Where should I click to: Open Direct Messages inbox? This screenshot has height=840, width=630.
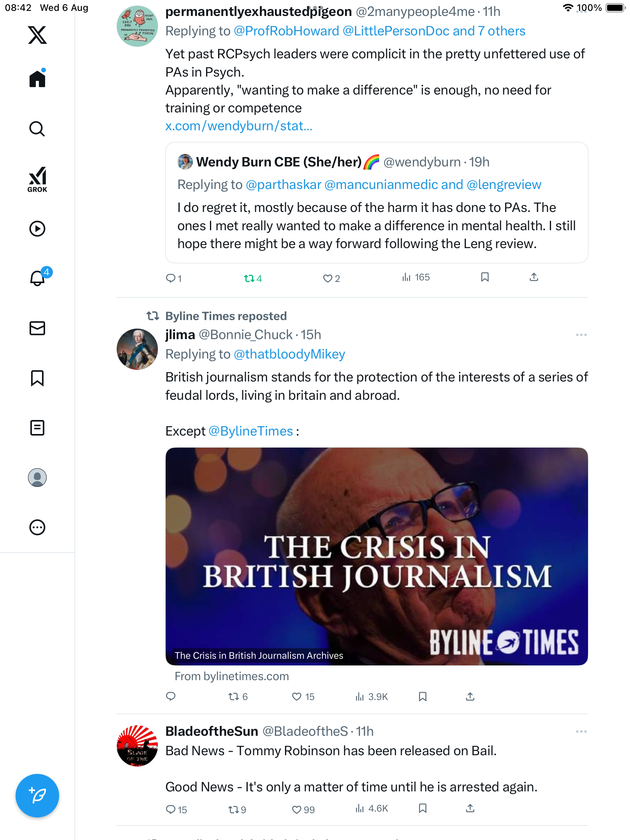coord(37,328)
